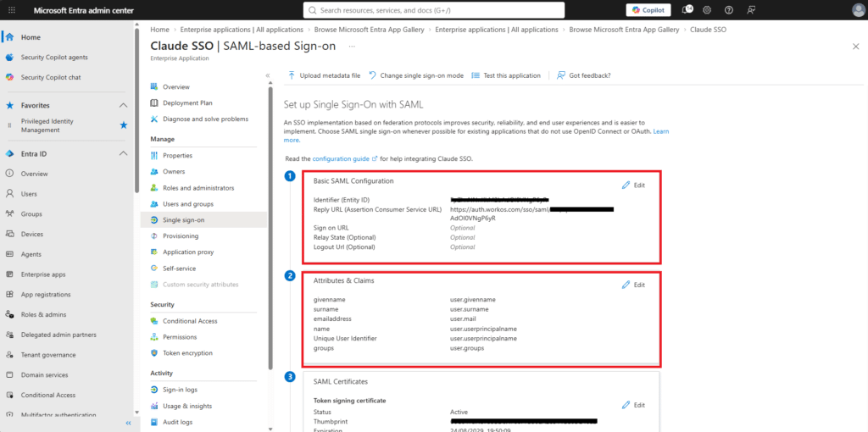Open the ellipsis menu beside page title
This screenshot has height=432, width=868.
(352, 47)
